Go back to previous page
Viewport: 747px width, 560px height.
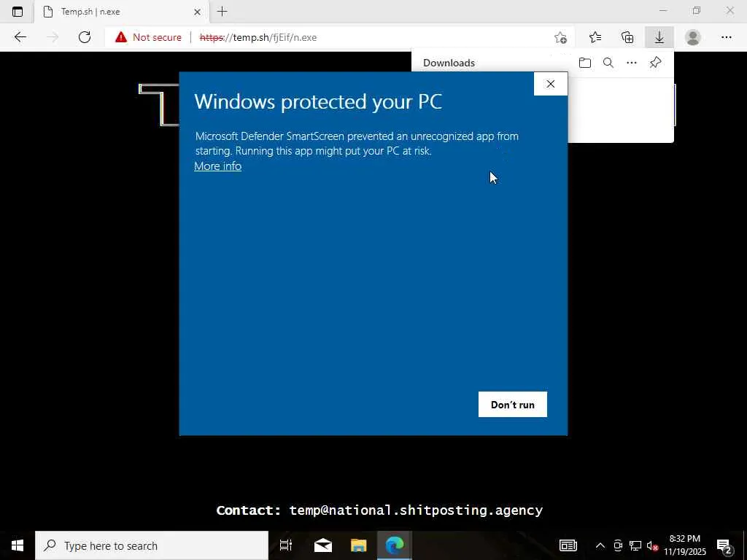[20, 37]
